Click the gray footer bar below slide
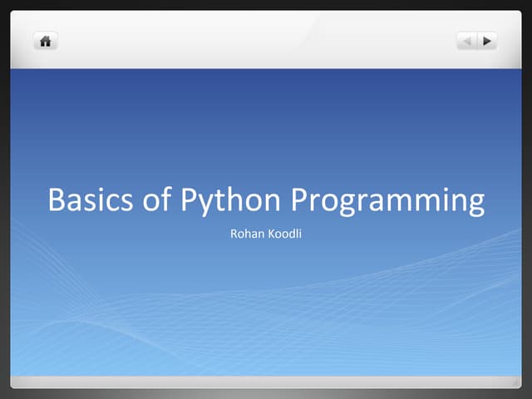This screenshot has height=399, width=532. tap(266, 381)
